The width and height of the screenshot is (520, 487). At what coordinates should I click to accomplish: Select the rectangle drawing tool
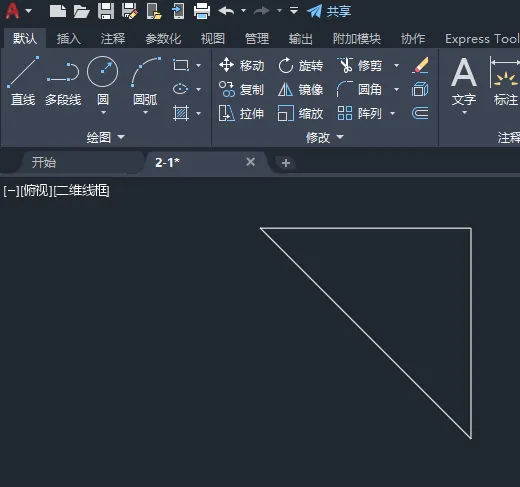click(181, 65)
